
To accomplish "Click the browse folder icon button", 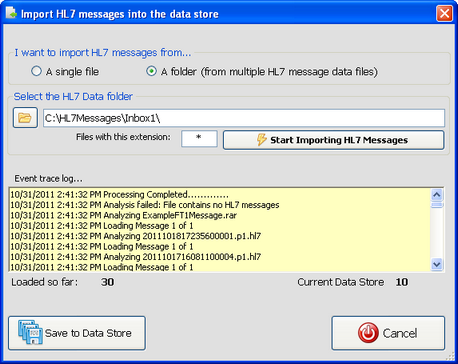I will [25, 118].
